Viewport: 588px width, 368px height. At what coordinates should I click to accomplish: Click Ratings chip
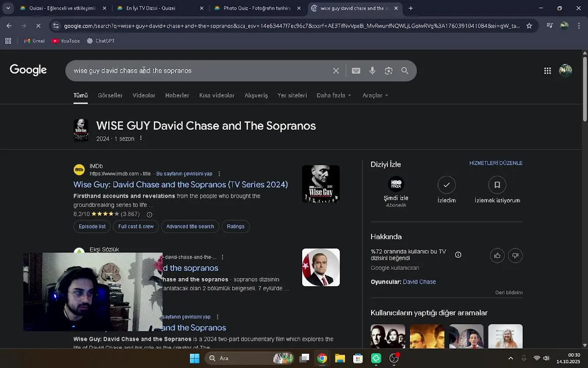pos(235,226)
